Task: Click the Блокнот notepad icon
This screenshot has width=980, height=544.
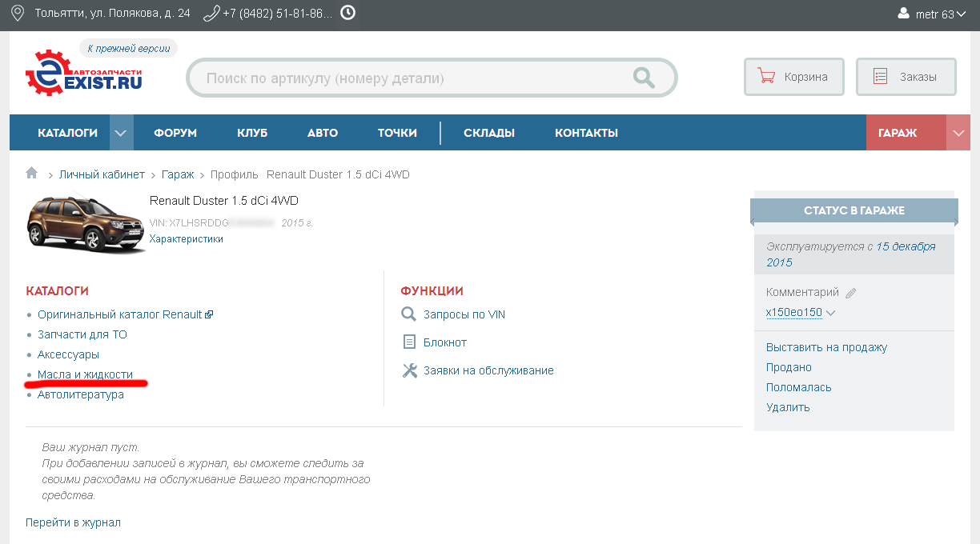Action: [x=409, y=342]
